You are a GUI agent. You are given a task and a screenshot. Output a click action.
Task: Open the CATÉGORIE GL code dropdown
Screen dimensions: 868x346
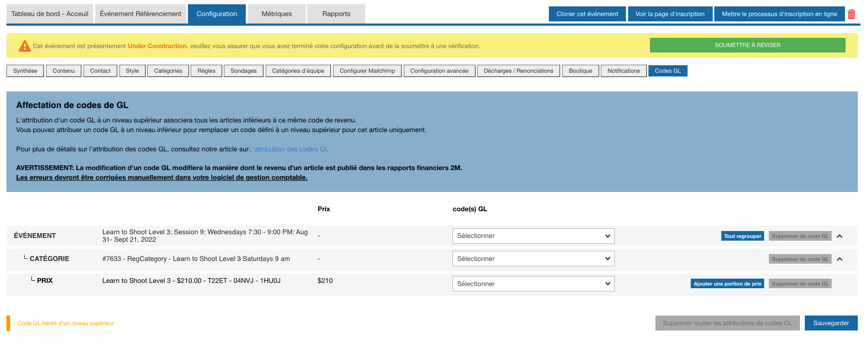point(533,259)
